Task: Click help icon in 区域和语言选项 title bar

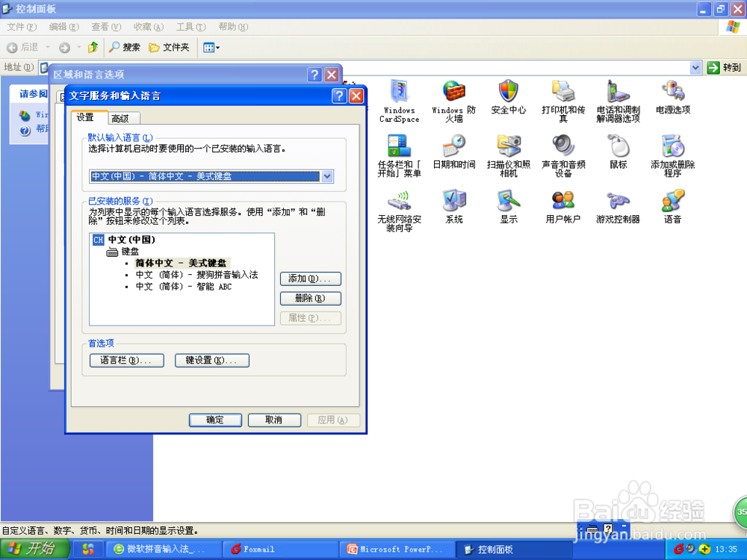Action: [314, 74]
